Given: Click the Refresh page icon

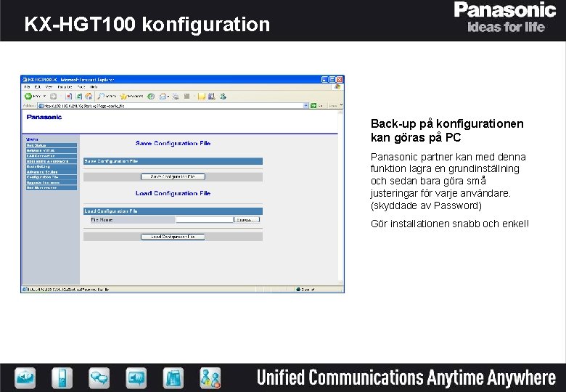Looking at the screenshot, I should [x=78, y=96].
